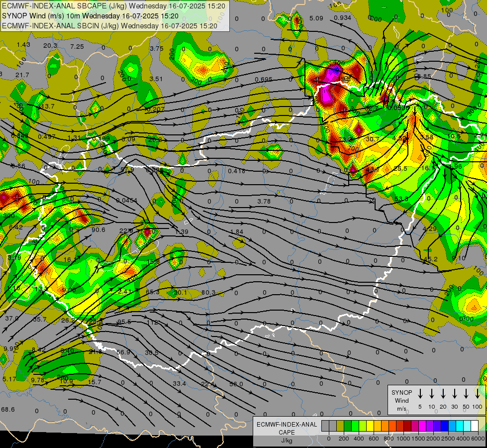Click the 2500 tick label on the CAPE scale

pyautogui.click(x=448, y=439)
